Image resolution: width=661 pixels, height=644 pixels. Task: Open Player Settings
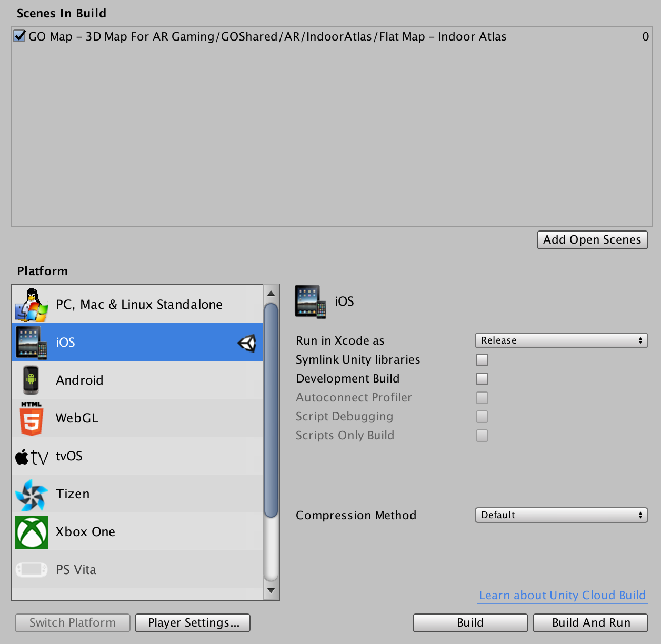pos(192,622)
